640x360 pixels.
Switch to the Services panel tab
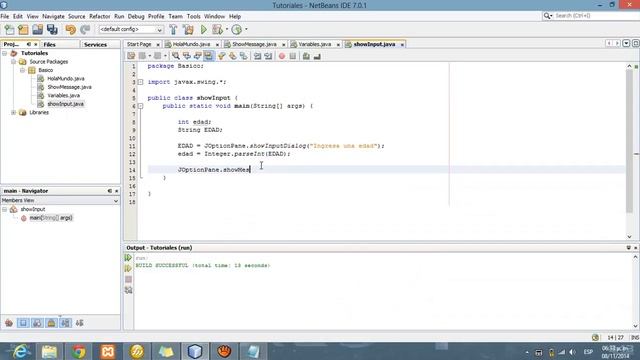pyautogui.click(x=95, y=44)
